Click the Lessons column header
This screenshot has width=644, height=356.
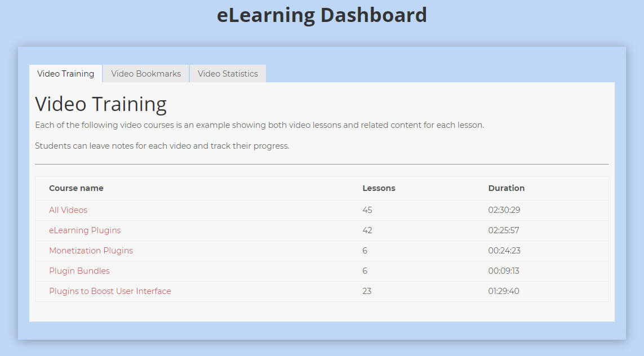click(379, 188)
